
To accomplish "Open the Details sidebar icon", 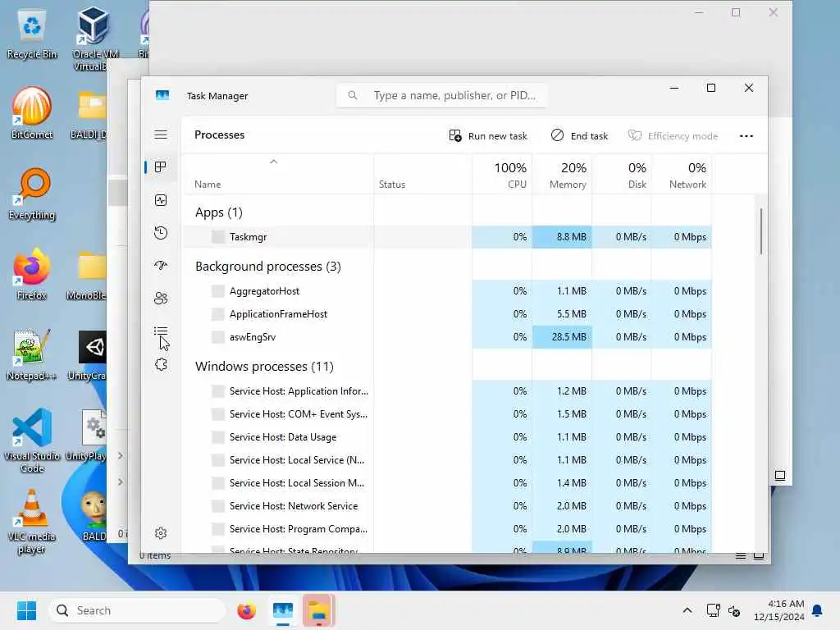I will coord(161,331).
